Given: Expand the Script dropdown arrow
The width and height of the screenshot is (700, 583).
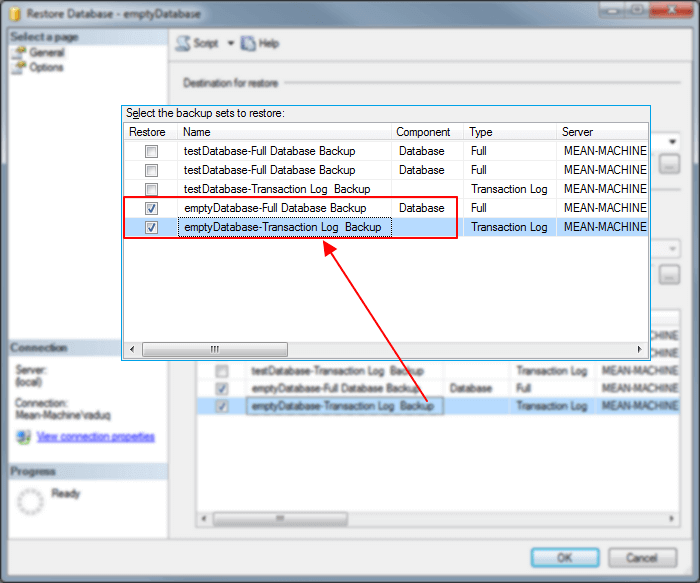Looking at the screenshot, I should [x=231, y=43].
